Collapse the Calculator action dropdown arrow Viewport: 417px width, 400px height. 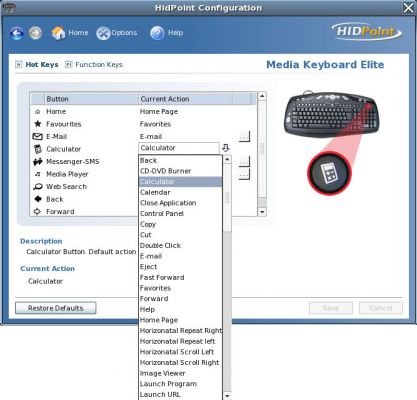pyautogui.click(x=226, y=148)
